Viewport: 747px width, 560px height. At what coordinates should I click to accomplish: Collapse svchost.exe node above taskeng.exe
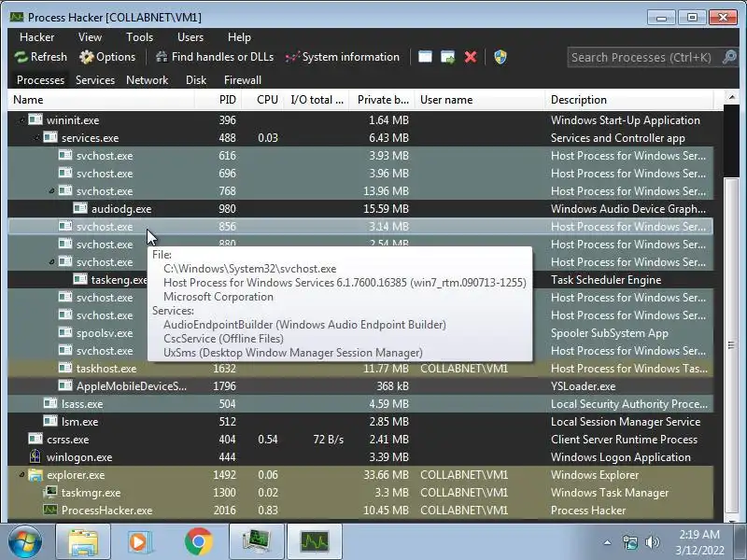click(x=52, y=262)
